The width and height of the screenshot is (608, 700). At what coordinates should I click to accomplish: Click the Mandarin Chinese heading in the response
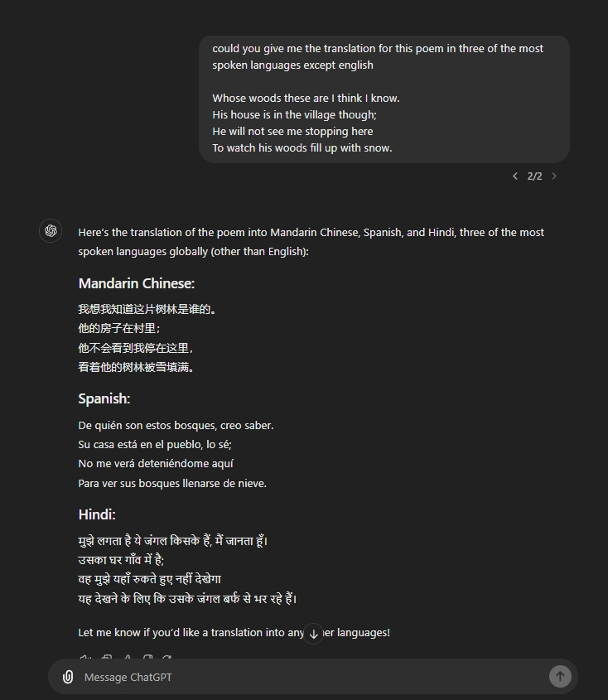(x=136, y=283)
